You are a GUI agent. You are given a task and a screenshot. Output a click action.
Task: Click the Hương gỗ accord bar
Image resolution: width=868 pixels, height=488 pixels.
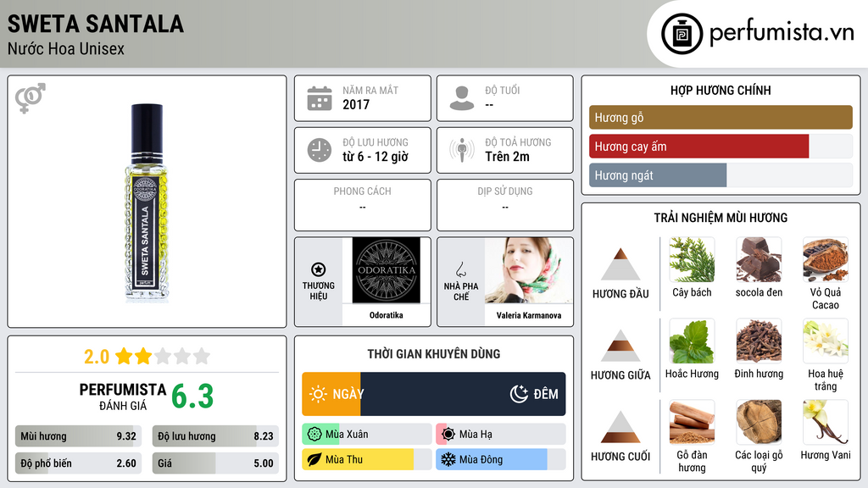coord(721,117)
